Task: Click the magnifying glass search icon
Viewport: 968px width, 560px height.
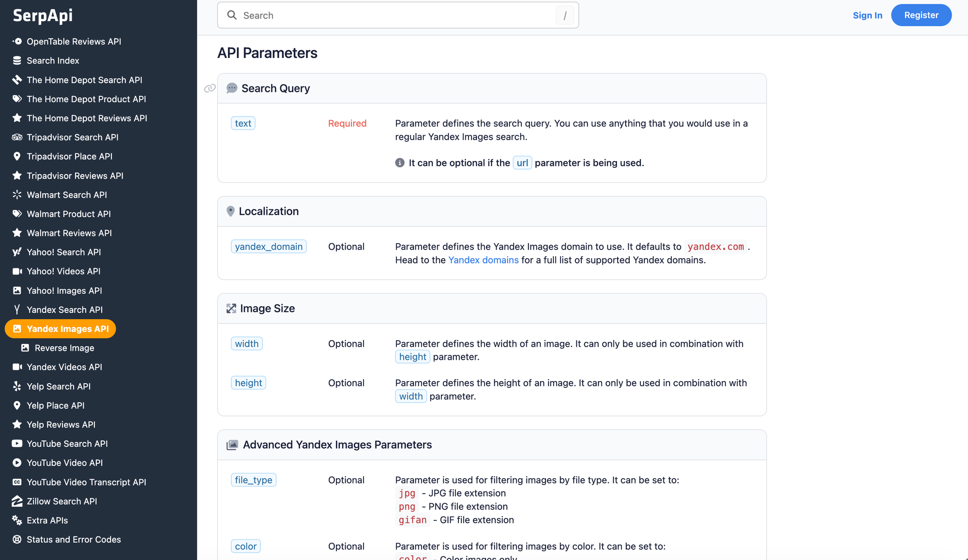Action: (x=232, y=15)
